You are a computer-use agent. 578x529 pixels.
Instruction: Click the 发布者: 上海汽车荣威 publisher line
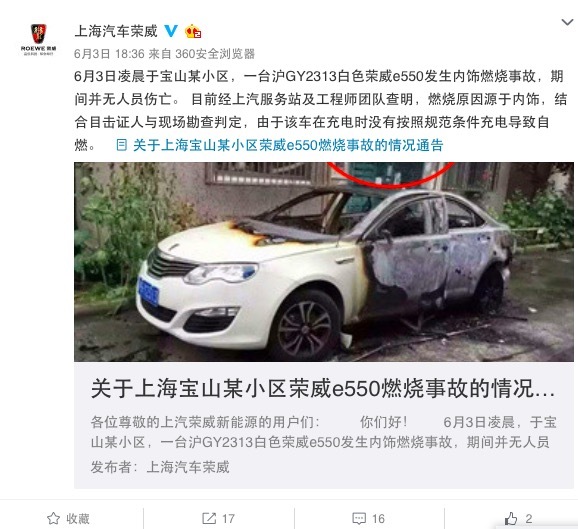tap(160, 467)
